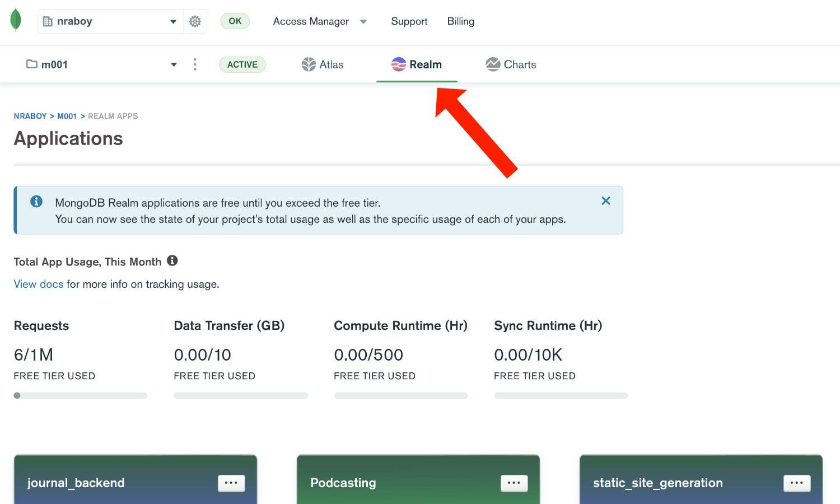This screenshot has width=840, height=504.
Task: Click info icon next to Total App Usage
Action: 172,260
